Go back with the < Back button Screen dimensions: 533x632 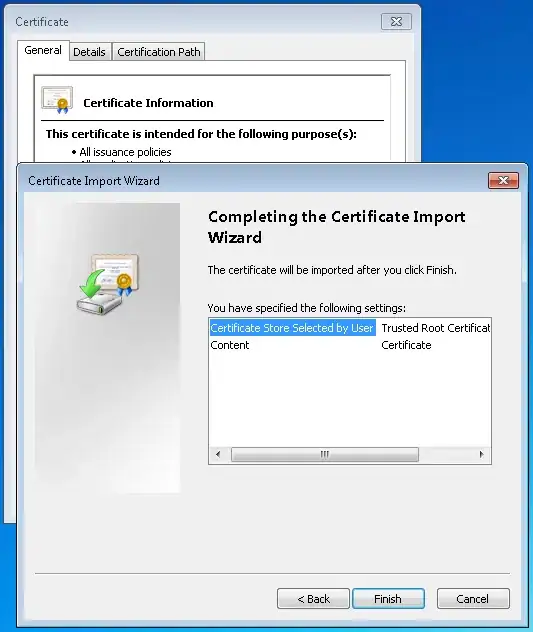(x=313, y=599)
